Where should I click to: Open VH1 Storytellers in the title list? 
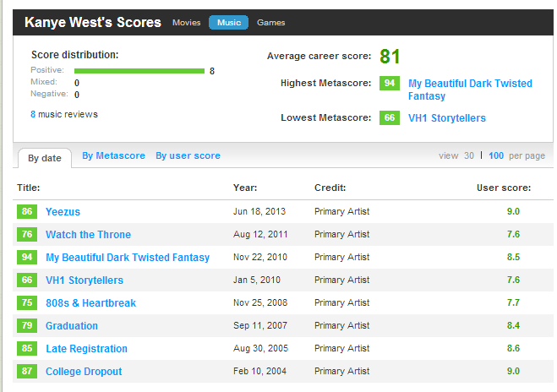tap(85, 280)
